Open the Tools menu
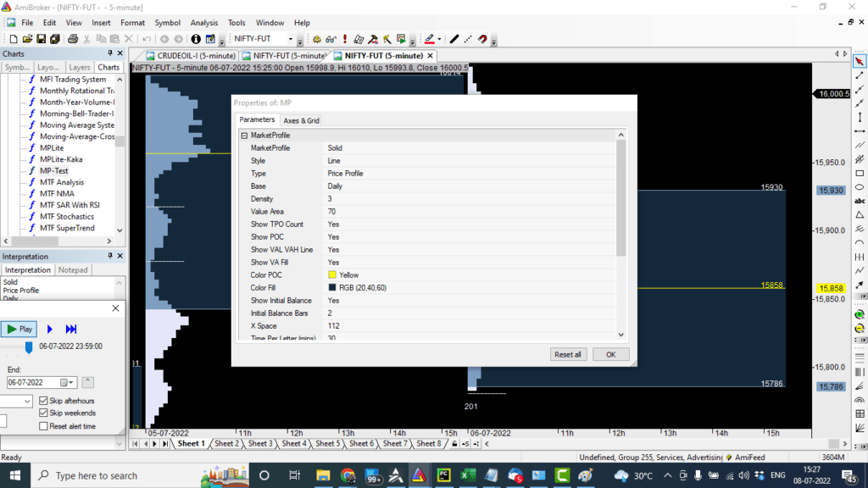 (x=236, y=23)
